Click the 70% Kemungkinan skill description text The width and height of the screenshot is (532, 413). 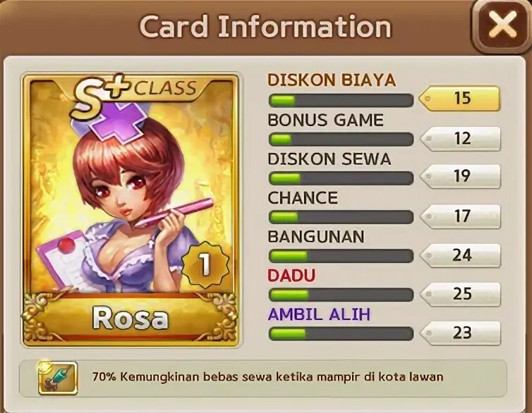pyautogui.click(x=267, y=377)
